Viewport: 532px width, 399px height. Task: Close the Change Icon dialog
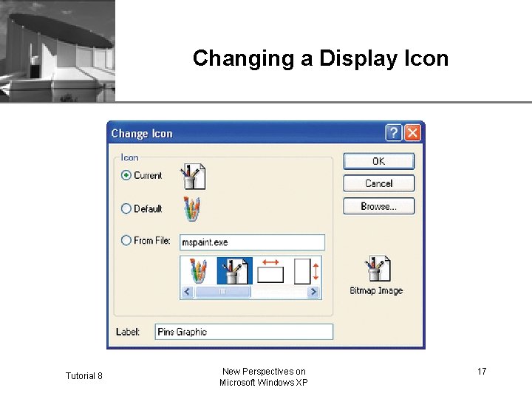pyautogui.click(x=412, y=133)
